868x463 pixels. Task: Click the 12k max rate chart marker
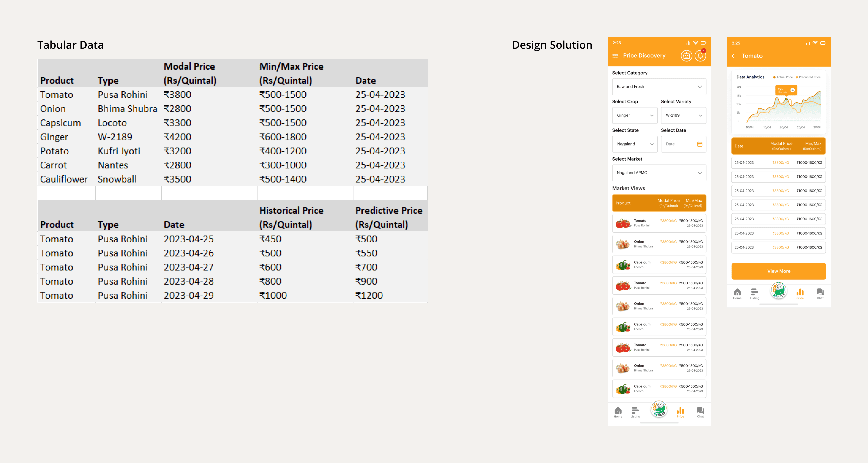(x=786, y=90)
